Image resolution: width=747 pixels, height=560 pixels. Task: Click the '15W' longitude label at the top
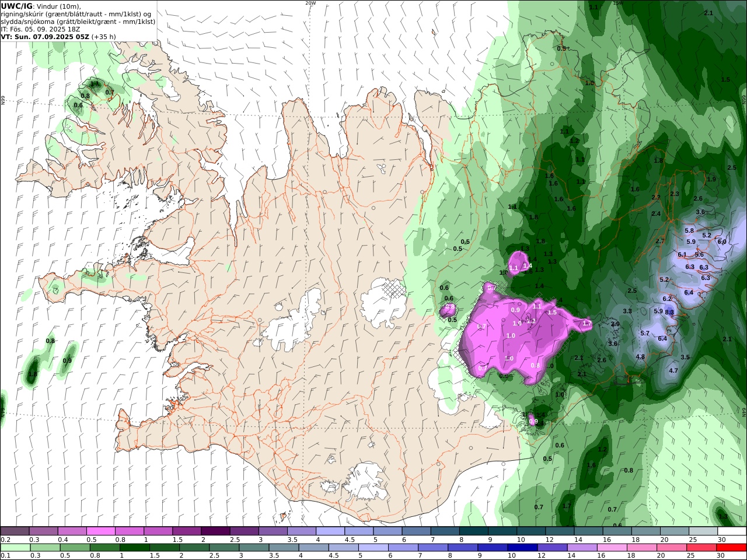618,3
